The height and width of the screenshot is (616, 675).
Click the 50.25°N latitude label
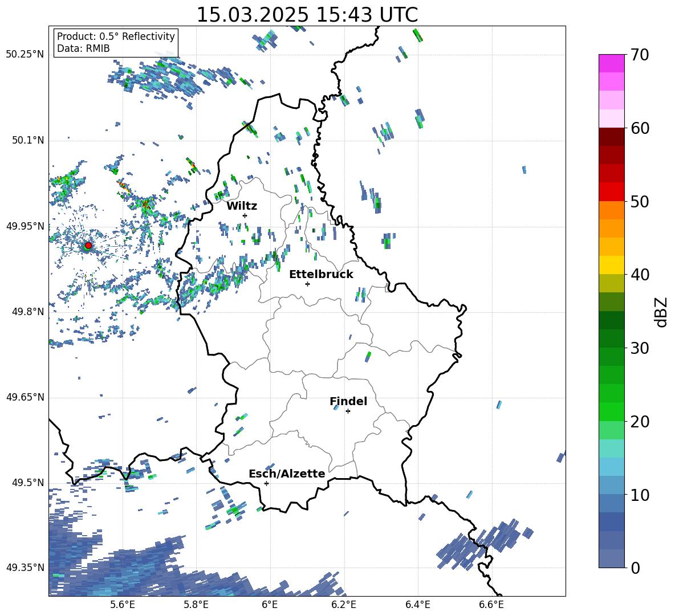(25, 55)
